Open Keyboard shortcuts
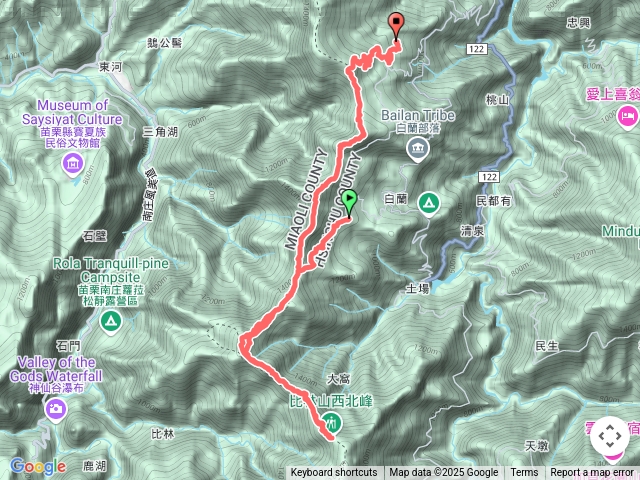 point(334,472)
